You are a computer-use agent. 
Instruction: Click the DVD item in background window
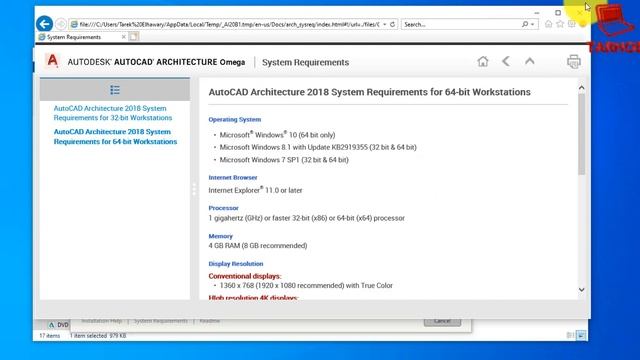click(x=58, y=325)
